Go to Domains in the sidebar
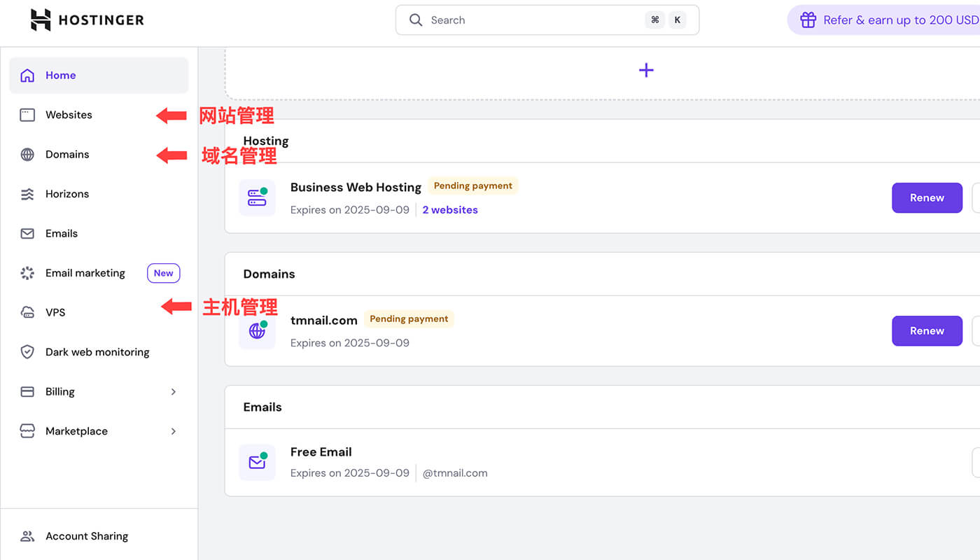 [99, 155]
